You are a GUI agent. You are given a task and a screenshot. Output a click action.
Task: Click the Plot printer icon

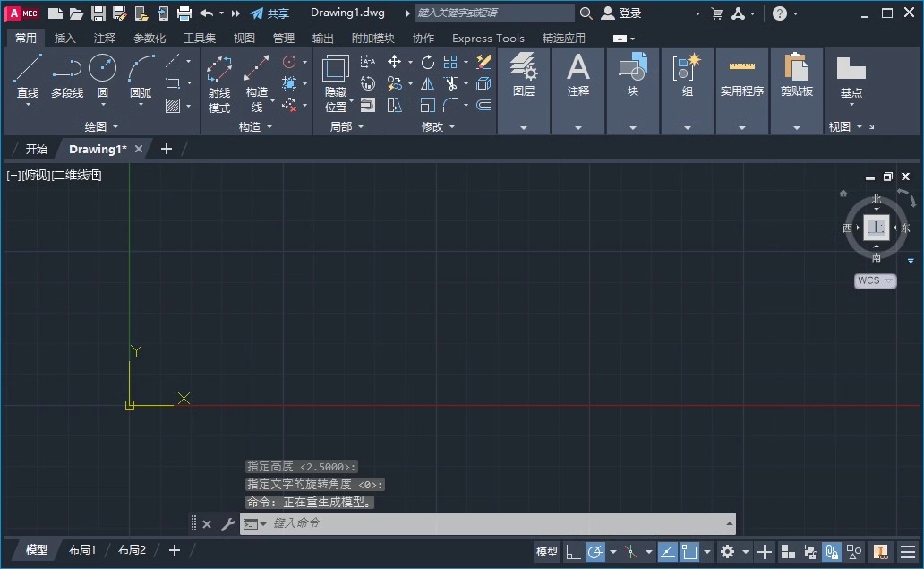pyautogui.click(x=184, y=13)
